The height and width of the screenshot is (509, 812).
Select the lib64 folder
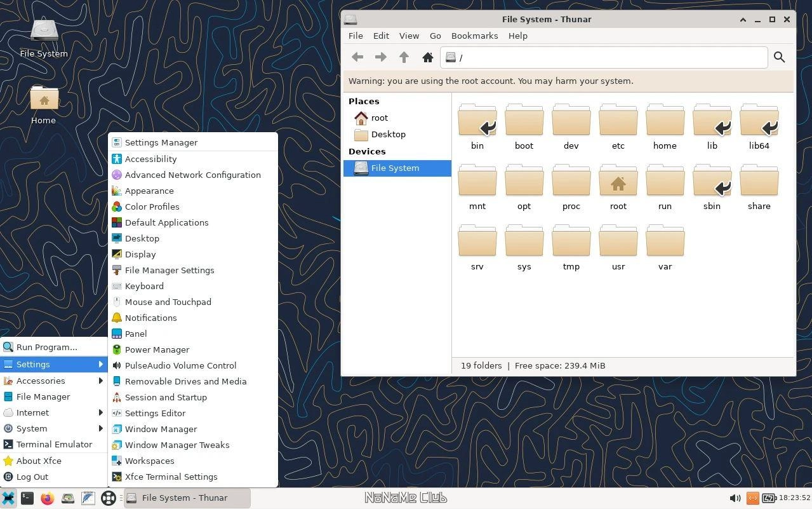tap(759, 127)
